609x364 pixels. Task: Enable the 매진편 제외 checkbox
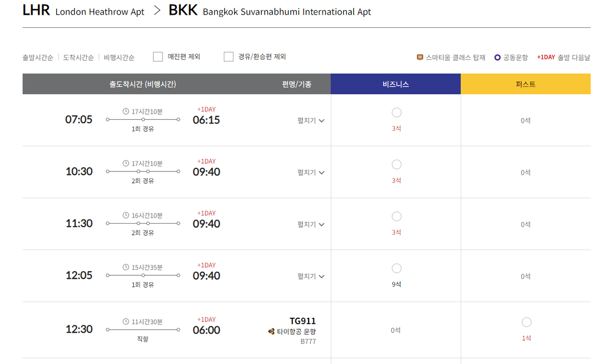(158, 57)
